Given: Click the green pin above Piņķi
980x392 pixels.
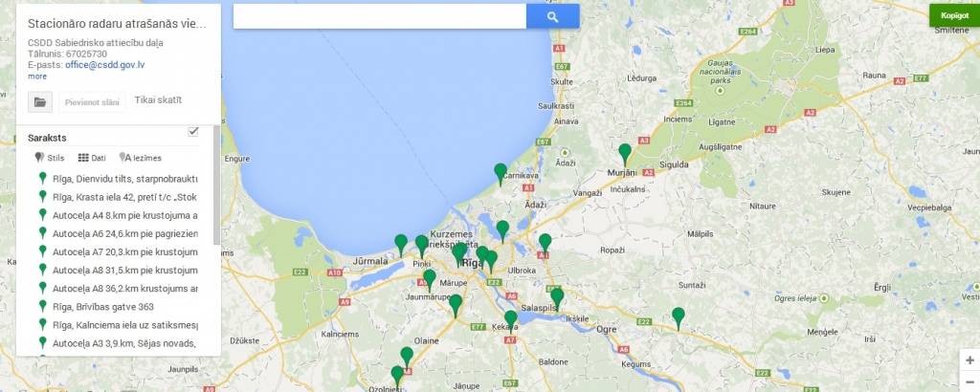Looking at the screenshot, I should click(x=422, y=246).
